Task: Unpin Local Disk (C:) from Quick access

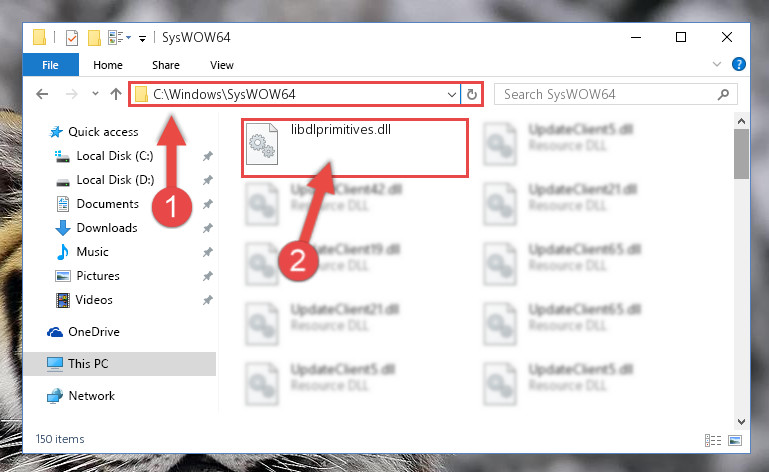Action: tap(207, 156)
